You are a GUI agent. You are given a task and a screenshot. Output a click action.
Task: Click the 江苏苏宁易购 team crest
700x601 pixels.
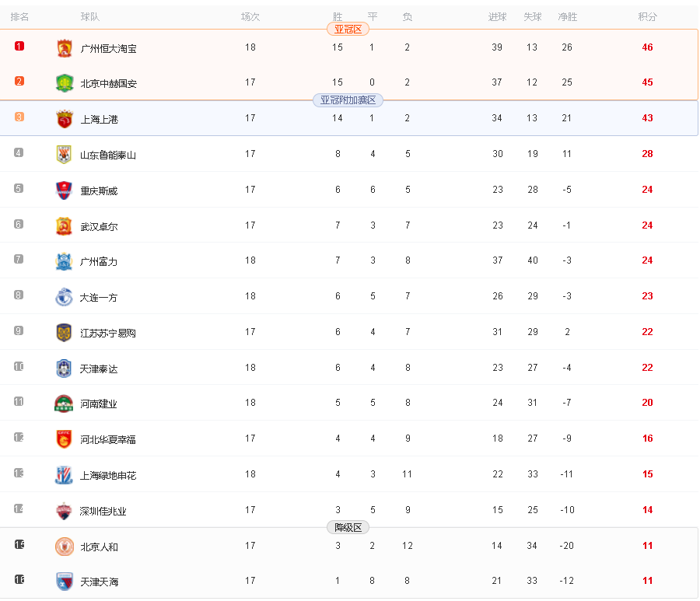64,333
